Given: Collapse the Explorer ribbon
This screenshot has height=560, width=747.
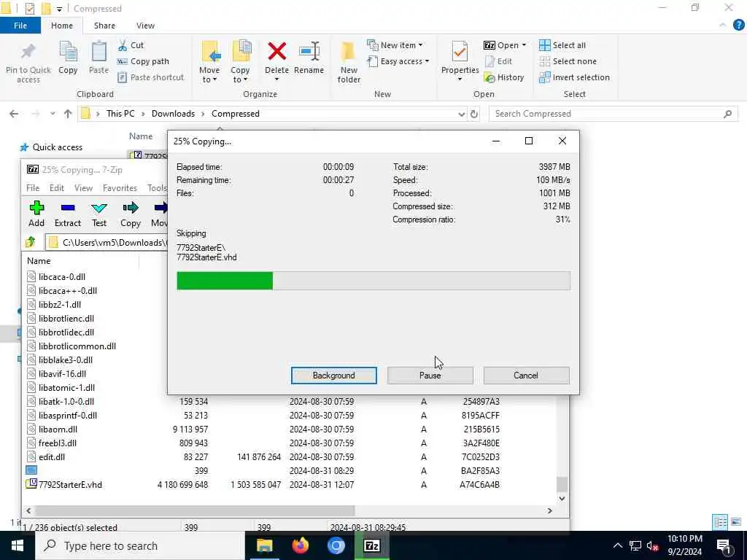Looking at the screenshot, I should tap(723, 26).
